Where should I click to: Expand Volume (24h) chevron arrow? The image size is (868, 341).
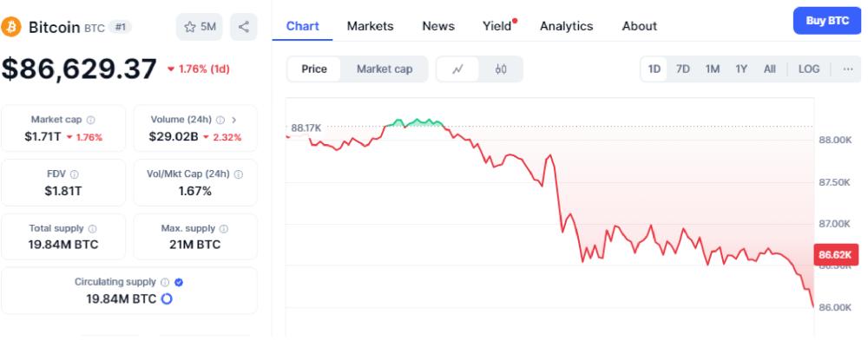(x=234, y=120)
